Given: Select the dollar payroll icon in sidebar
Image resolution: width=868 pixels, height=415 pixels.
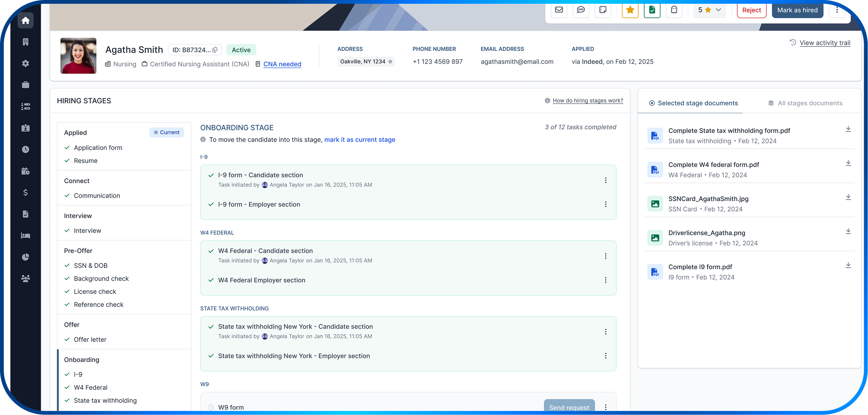Looking at the screenshot, I should coord(25,192).
